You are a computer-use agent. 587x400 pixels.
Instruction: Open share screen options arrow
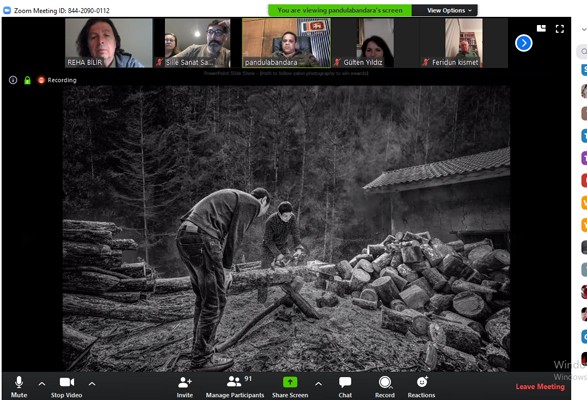tap(319, 384)
